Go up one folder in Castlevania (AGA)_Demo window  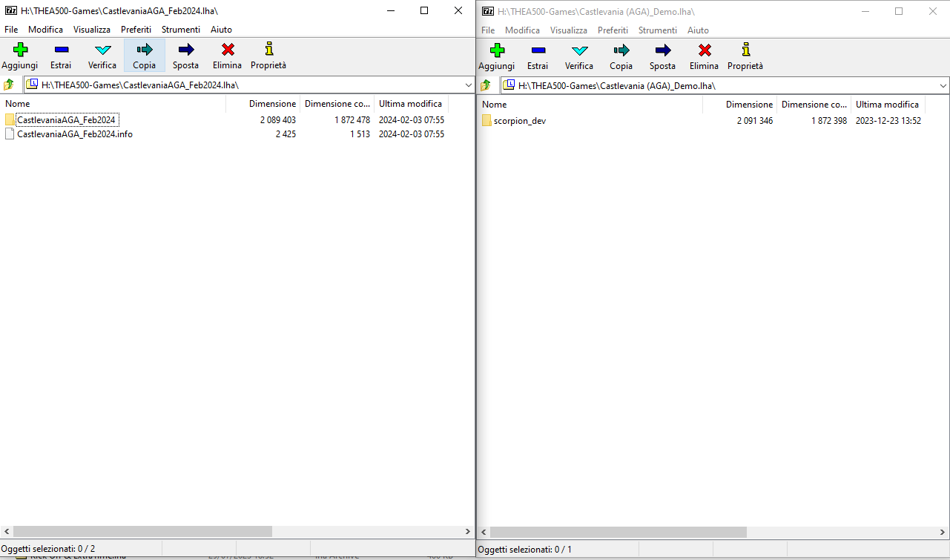click(x=486, y=85)
